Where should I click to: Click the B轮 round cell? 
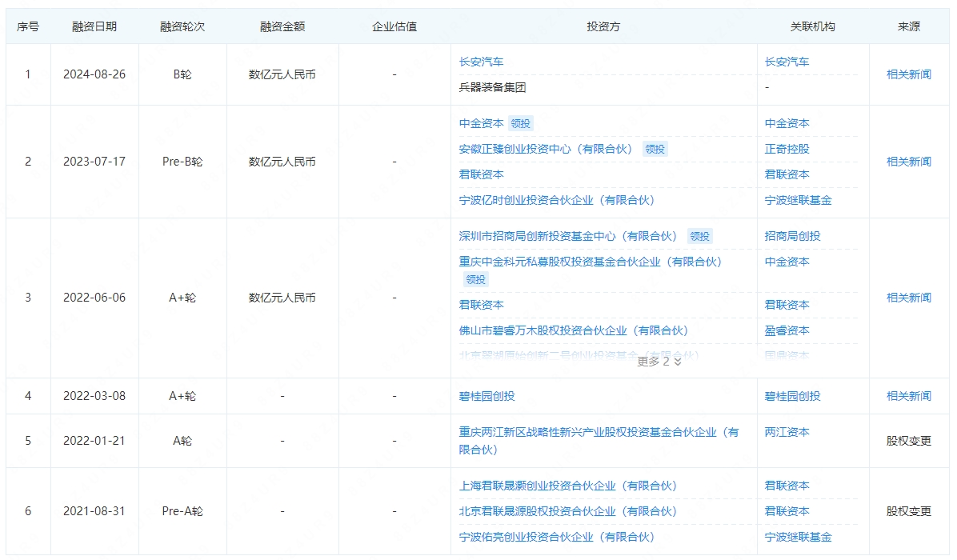pyautogui.click(x=182, y=74)
